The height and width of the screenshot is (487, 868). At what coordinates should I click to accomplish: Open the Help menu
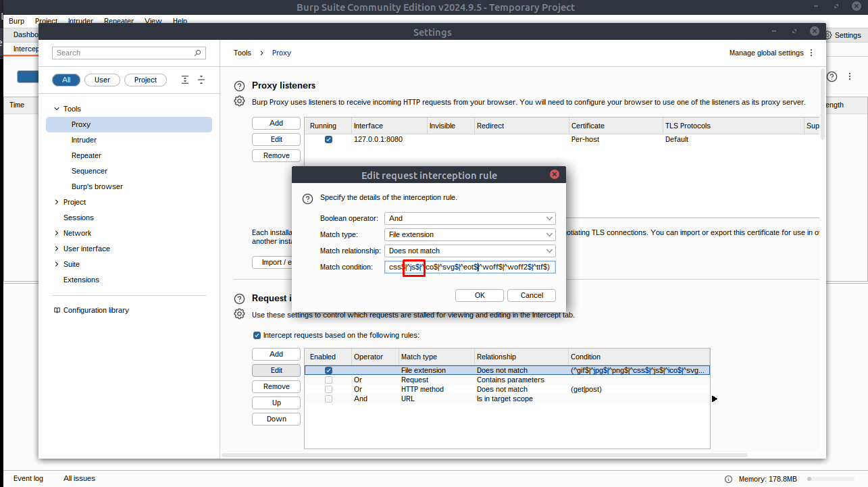(180, 21)
